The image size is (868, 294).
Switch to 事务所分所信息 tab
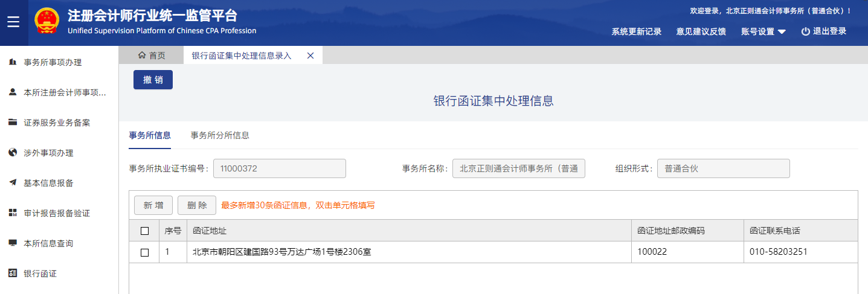point(220,135)
